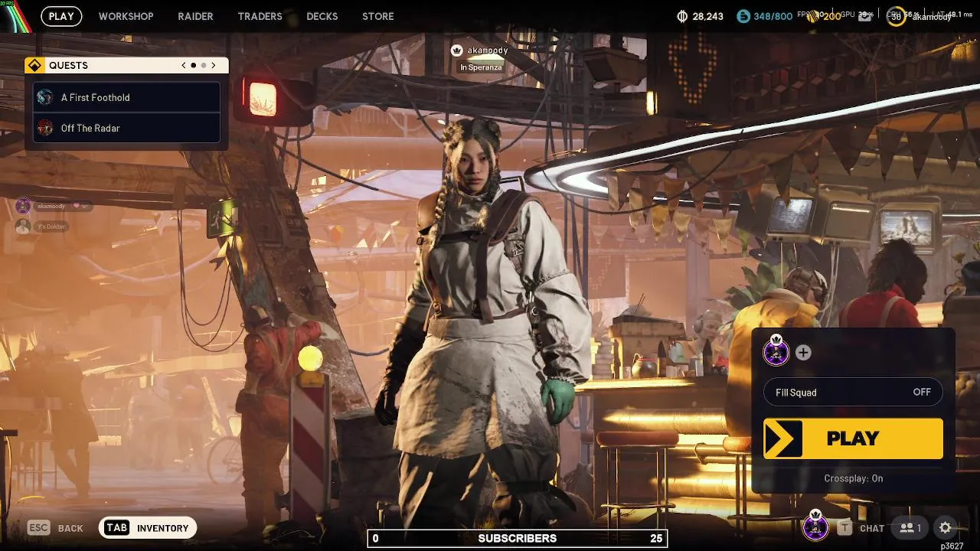980x551 pixels.
Task: Click akamoody avatar in overlay list
Action: pyautogui.click(x=23, y=206)
